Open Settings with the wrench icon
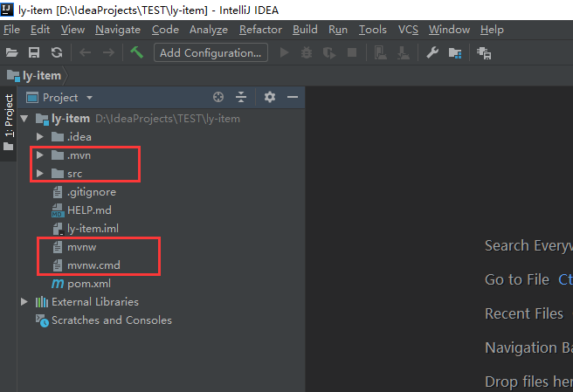573x392 pixels. (x=432, y=53)
